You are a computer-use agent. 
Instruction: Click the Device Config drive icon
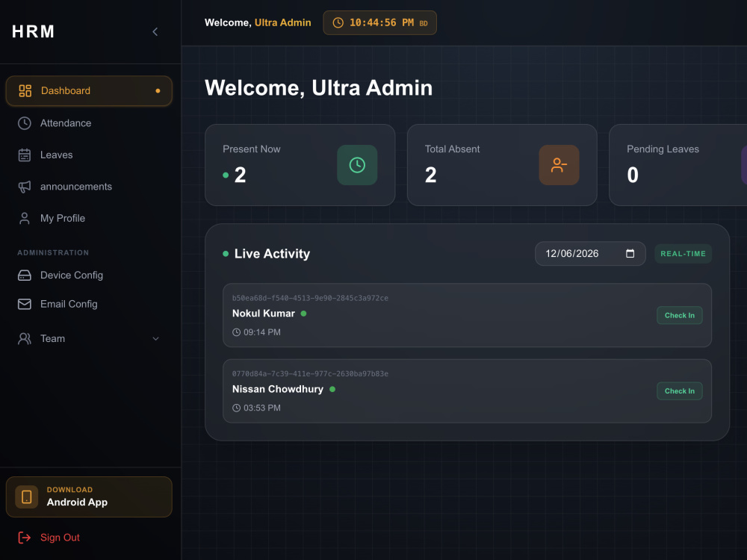25,276
